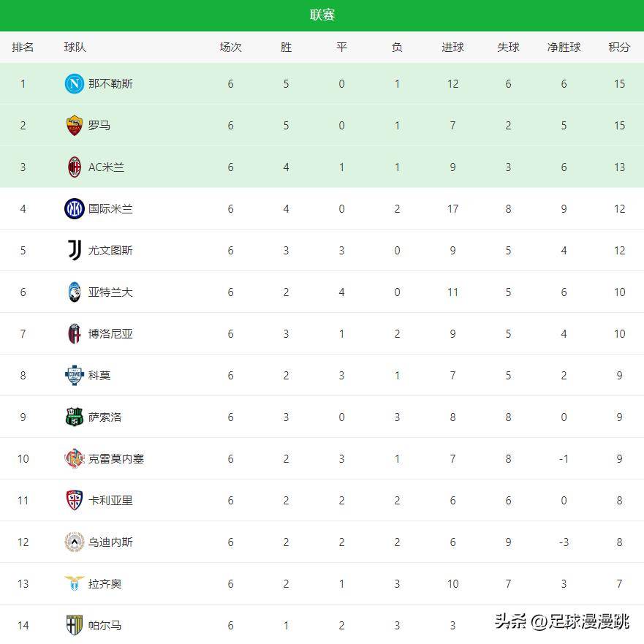Click the Inter Milan club logo
The height and width of the screenshot is (644, 644).
74,208
